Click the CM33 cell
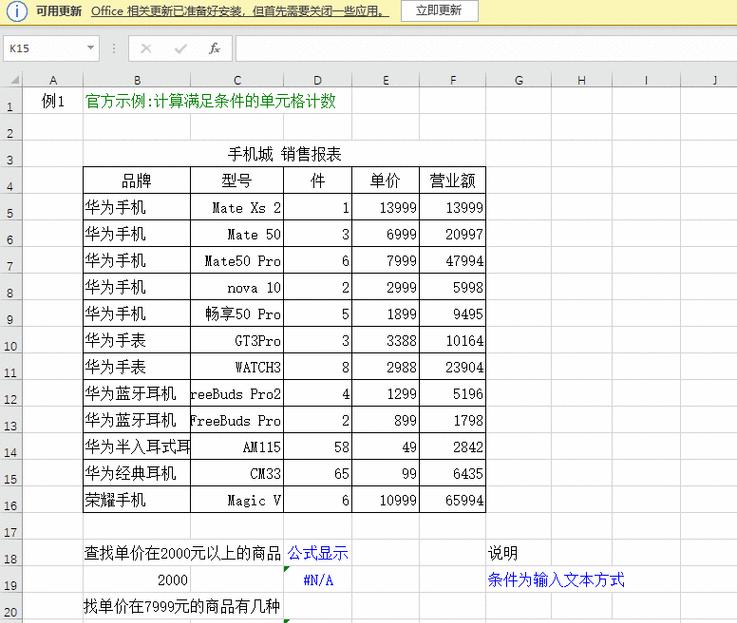 click(237, 473)
